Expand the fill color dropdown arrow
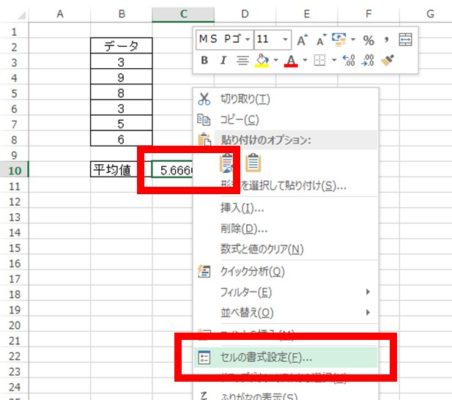 pos(276,60)
